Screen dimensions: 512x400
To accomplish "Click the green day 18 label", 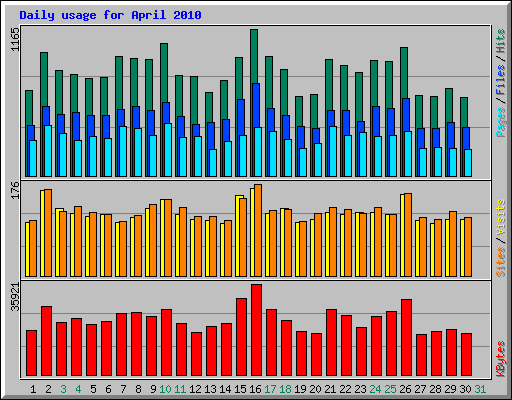I will (x=285, y=389).
